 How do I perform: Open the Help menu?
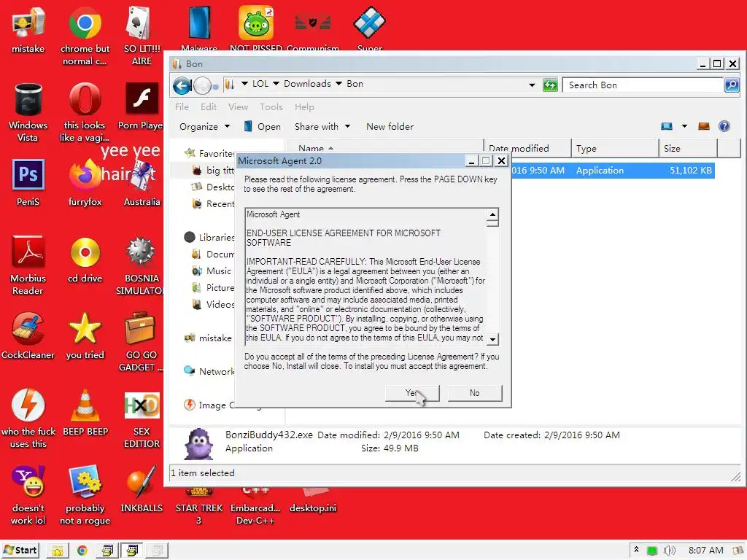pyautogui.click(x=304, y=106)
